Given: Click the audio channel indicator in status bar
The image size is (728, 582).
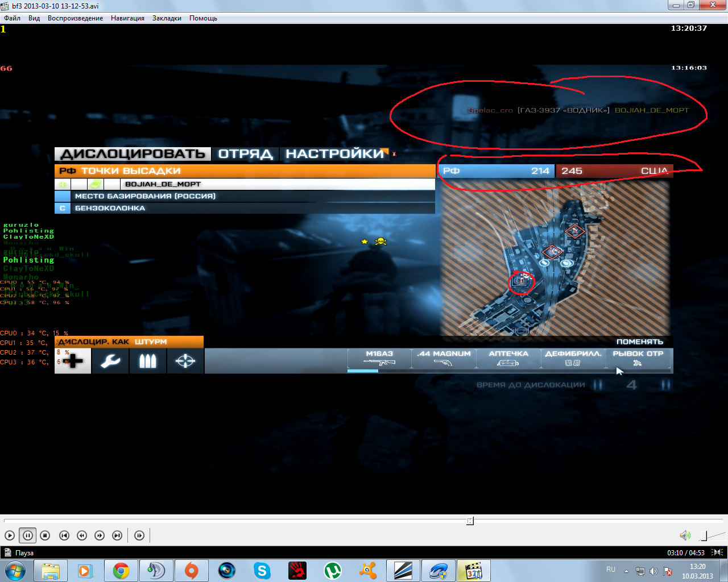Looking at the screenshot, I should tap(718, 552).
